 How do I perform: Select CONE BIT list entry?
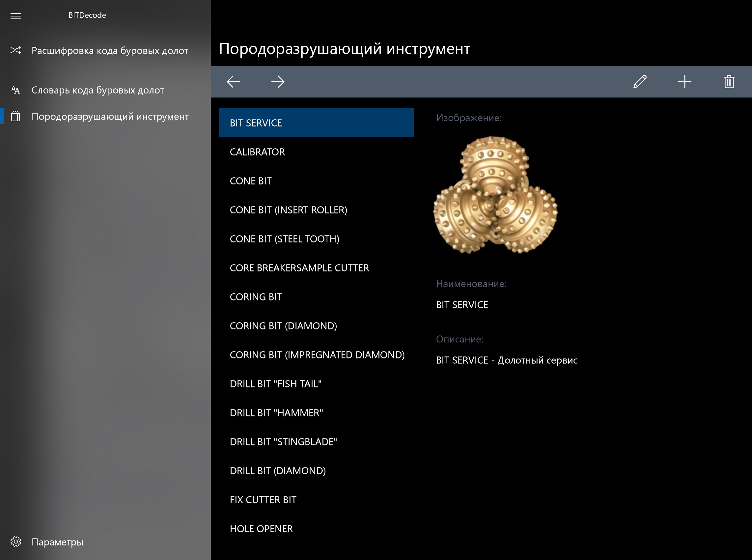pos(251,181)
